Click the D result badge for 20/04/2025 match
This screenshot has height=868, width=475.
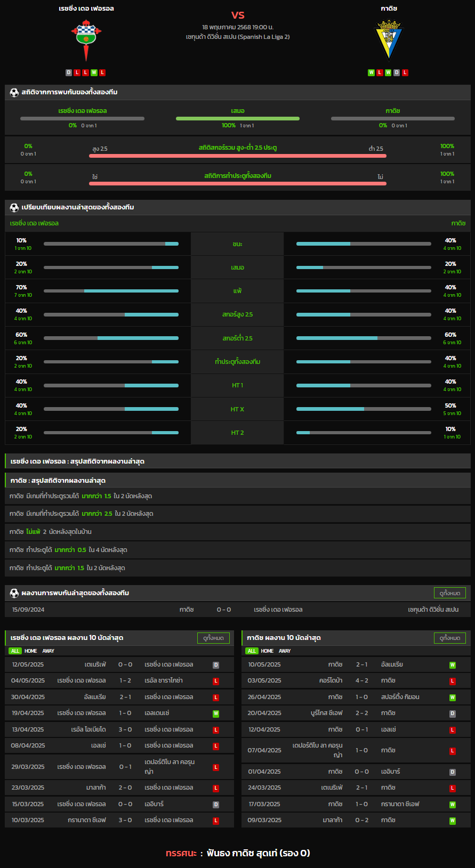click(x=452, y=713)
